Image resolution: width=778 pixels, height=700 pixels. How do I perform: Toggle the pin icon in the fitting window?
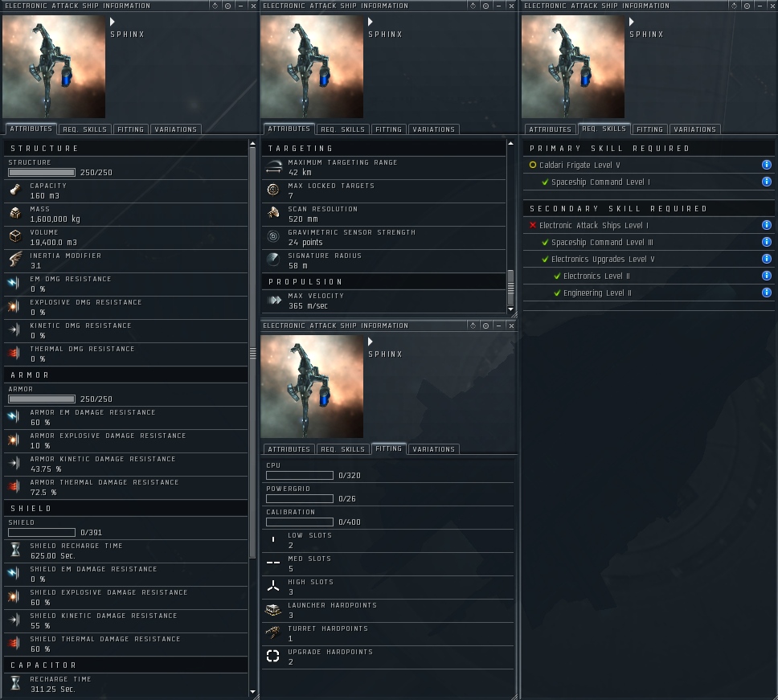click(473, 326)
